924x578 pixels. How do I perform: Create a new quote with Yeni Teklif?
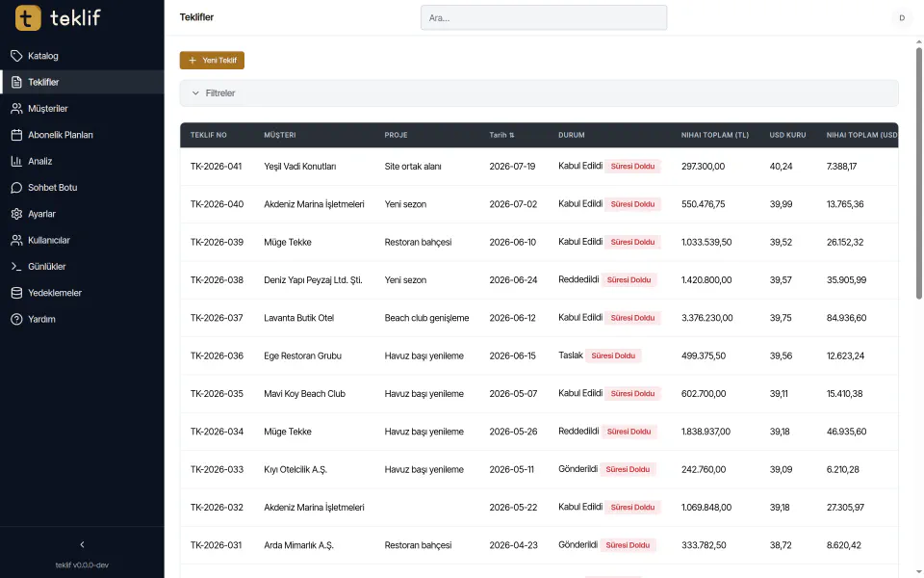212,60
